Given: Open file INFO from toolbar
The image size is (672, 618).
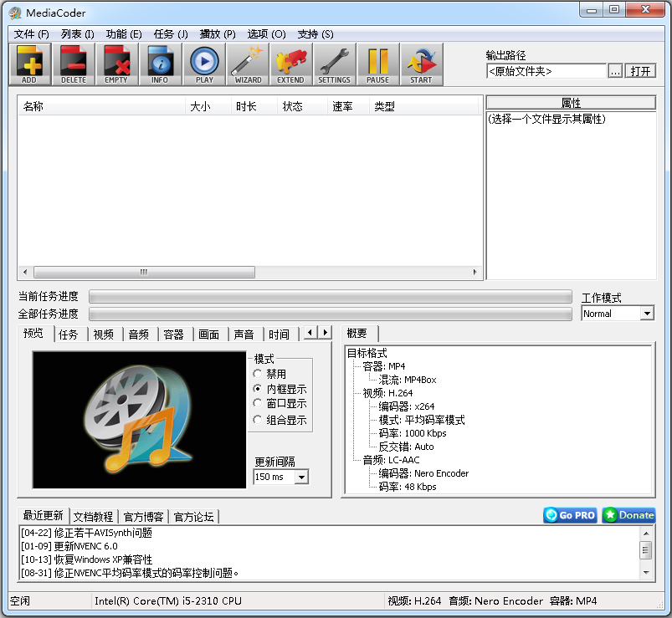Looking at the screenshot, I should pyautogui.click(x=160, y=64).
